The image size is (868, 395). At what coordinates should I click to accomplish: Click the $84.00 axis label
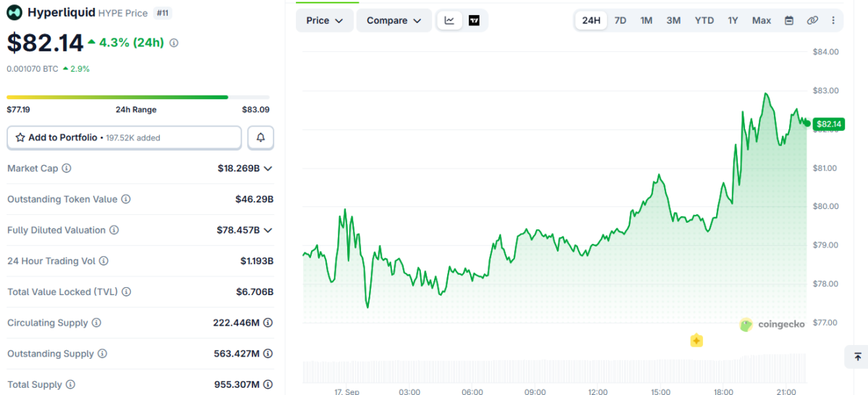825,52
